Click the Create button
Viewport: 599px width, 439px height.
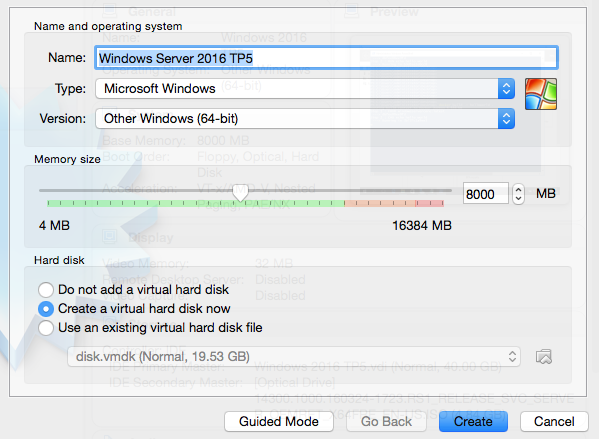pyautogui.click(x=473, y=421)
